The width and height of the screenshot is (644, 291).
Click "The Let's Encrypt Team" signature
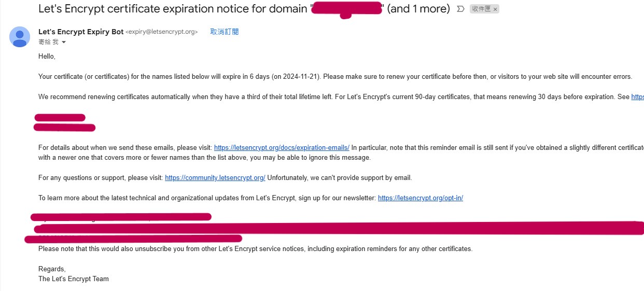coord(74,279)
